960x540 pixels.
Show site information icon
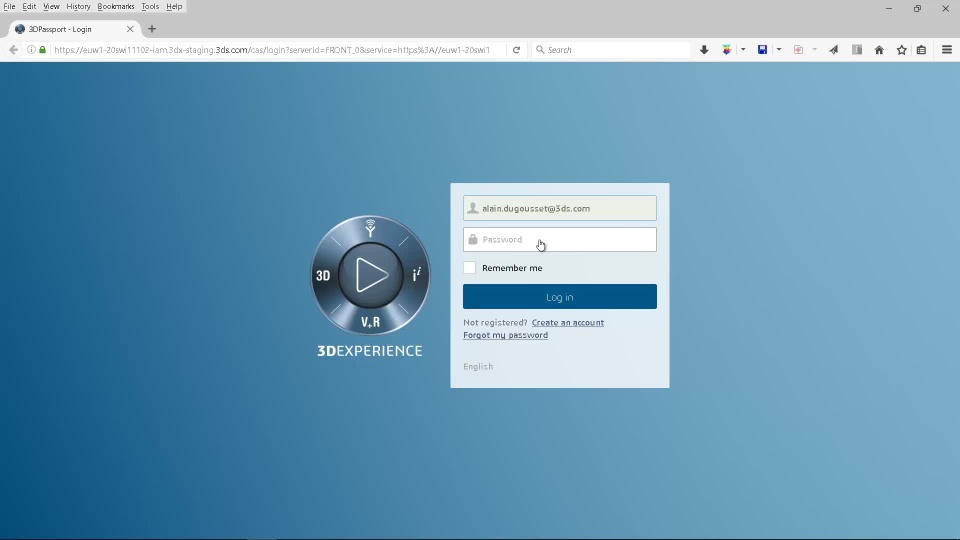pyautogui.click(x=31, y=50)
